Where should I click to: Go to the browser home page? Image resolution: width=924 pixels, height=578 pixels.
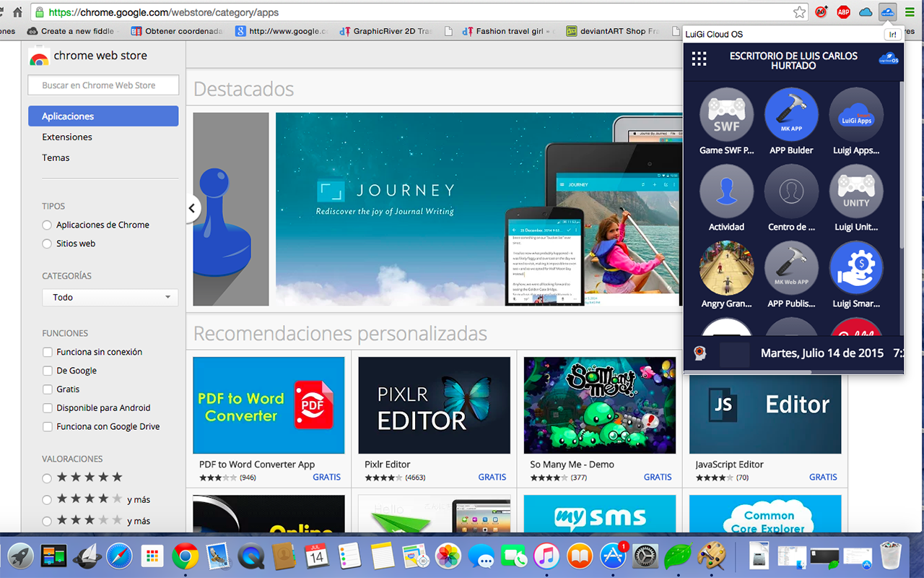coord(17,12)
